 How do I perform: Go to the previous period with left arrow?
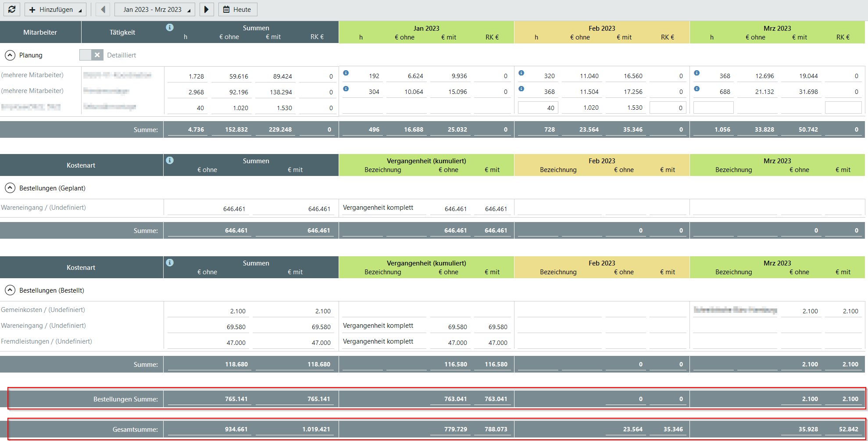[x=103, y=9]
